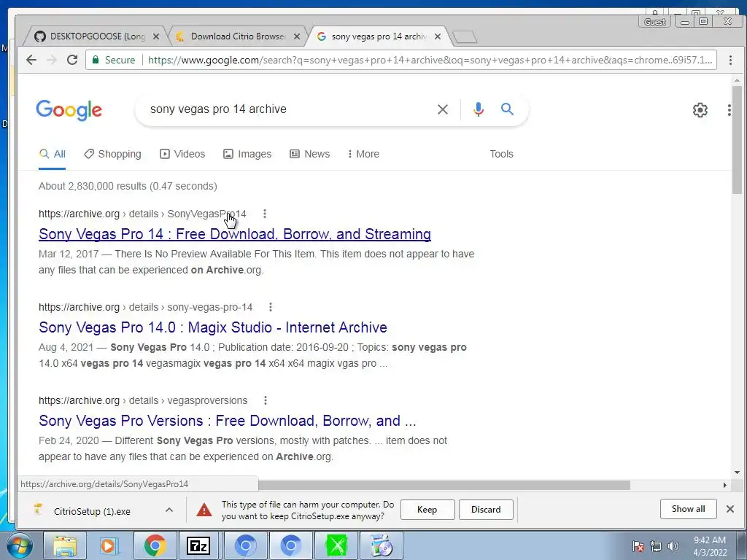Click the network tray icon

pyautogui.click(x=656, y=546)
